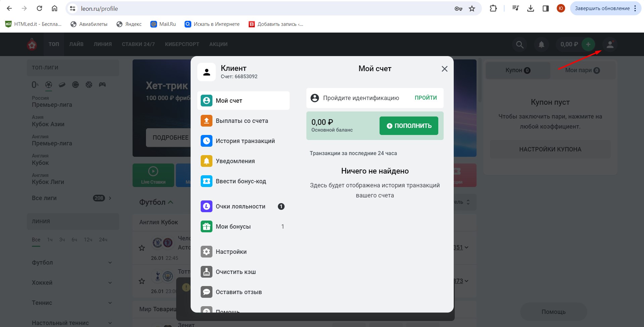Screen dimensions: 644x327
Task: Select the 1ч time filter
Action: 50,240
